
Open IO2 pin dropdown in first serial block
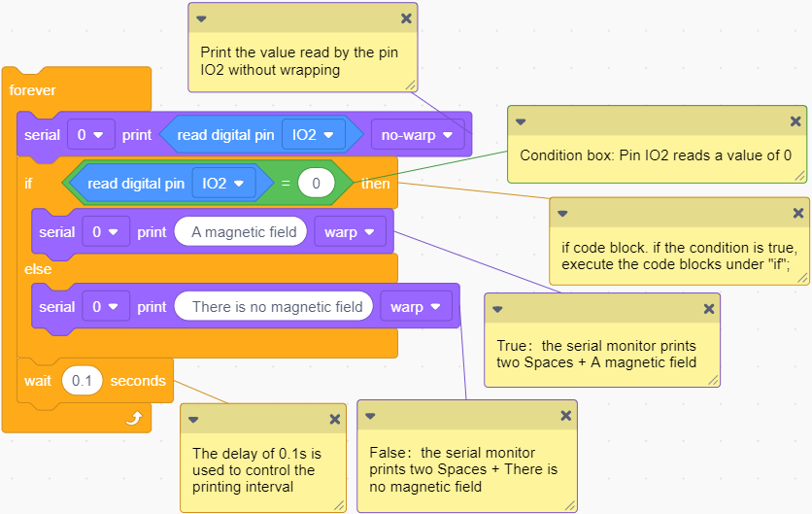click(x=314, y=135)
